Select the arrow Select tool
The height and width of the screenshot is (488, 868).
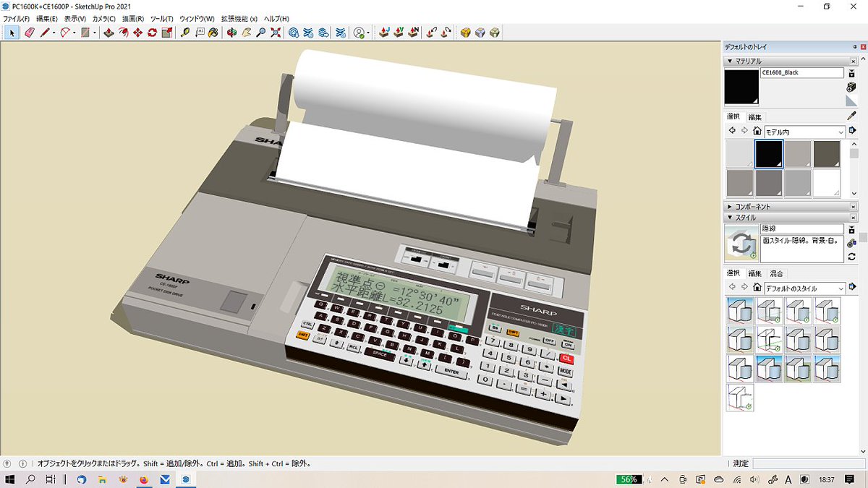coord(12,33)
